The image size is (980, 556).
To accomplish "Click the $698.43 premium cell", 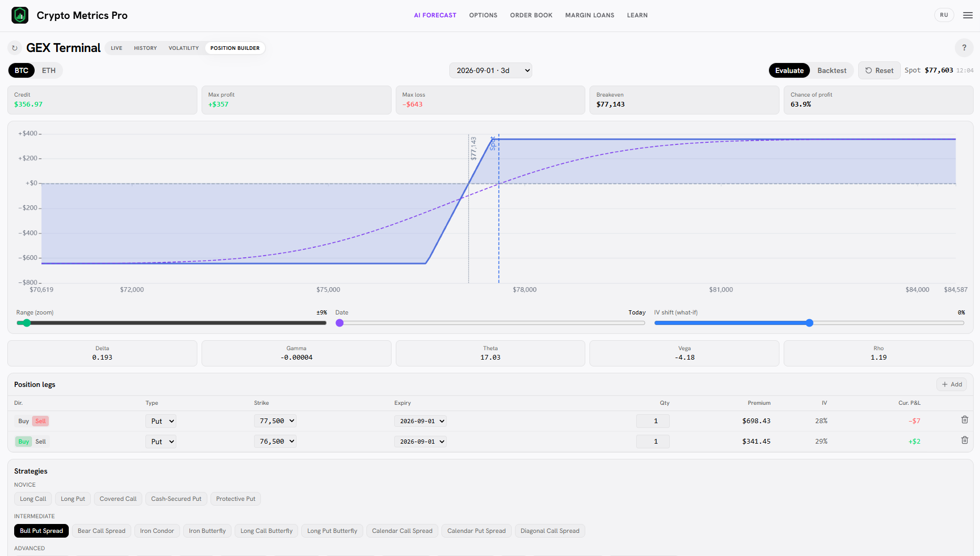I will [756, 421].
